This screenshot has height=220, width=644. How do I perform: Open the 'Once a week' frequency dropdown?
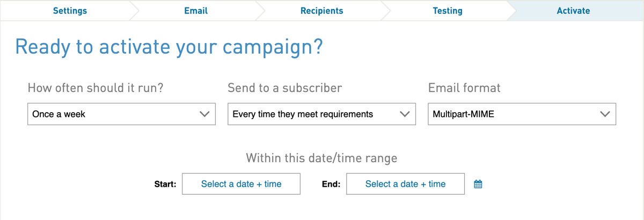pyautogui.click(x=121, y=114)
